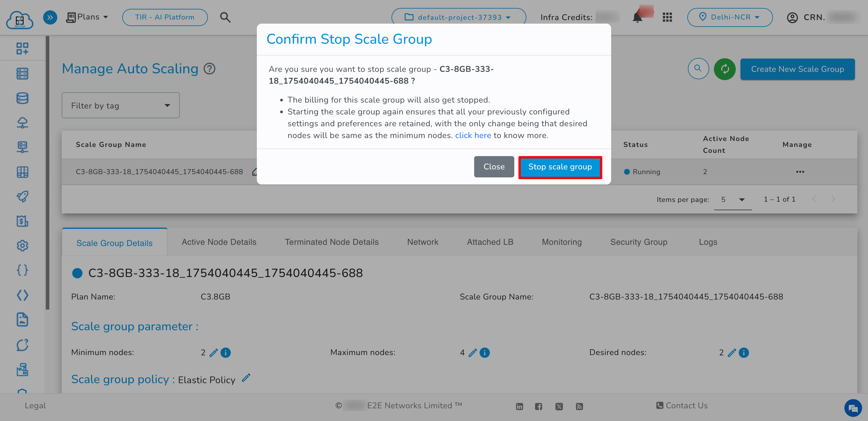Follow the 'click here' link
Image resolution: width=868 pixels, height=421 pixels.
tap(473, 135)
